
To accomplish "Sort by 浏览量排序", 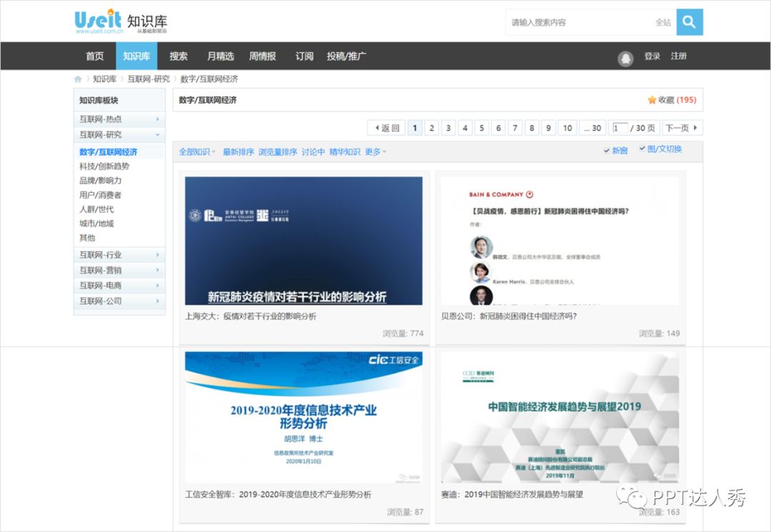I will click(x=278, y=152).
